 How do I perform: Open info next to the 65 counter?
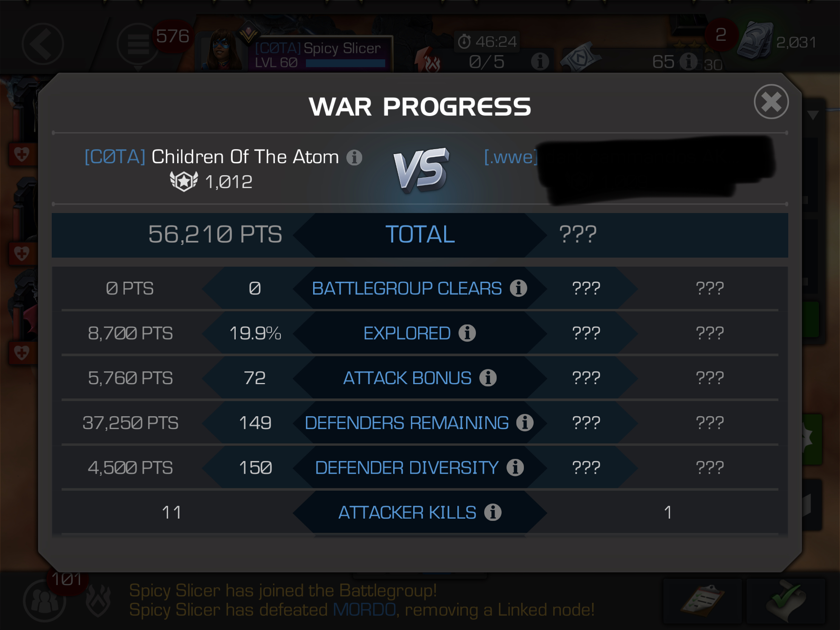click(x=688, y=62)
